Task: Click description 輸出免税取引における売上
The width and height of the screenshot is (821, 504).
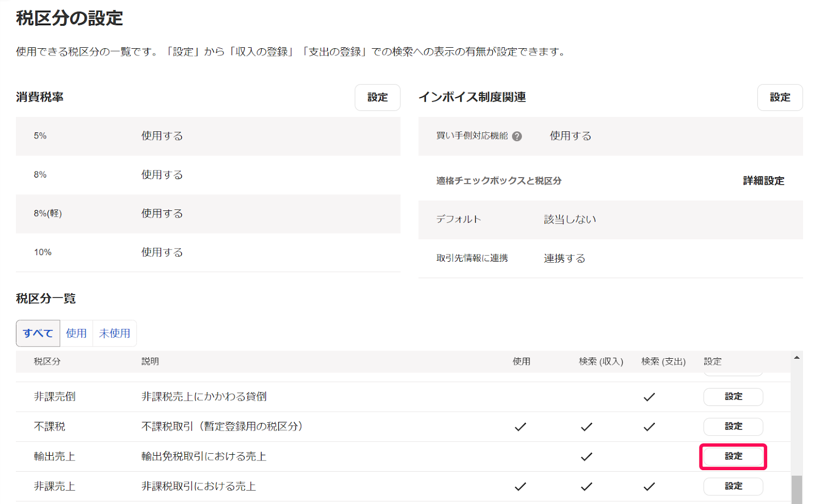Action: [x=204, y=456]
